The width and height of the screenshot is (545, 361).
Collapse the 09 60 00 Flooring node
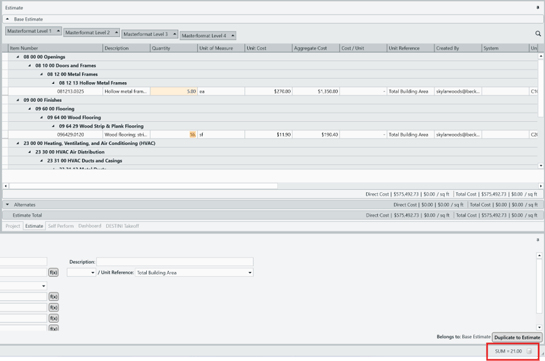[30, 109]
